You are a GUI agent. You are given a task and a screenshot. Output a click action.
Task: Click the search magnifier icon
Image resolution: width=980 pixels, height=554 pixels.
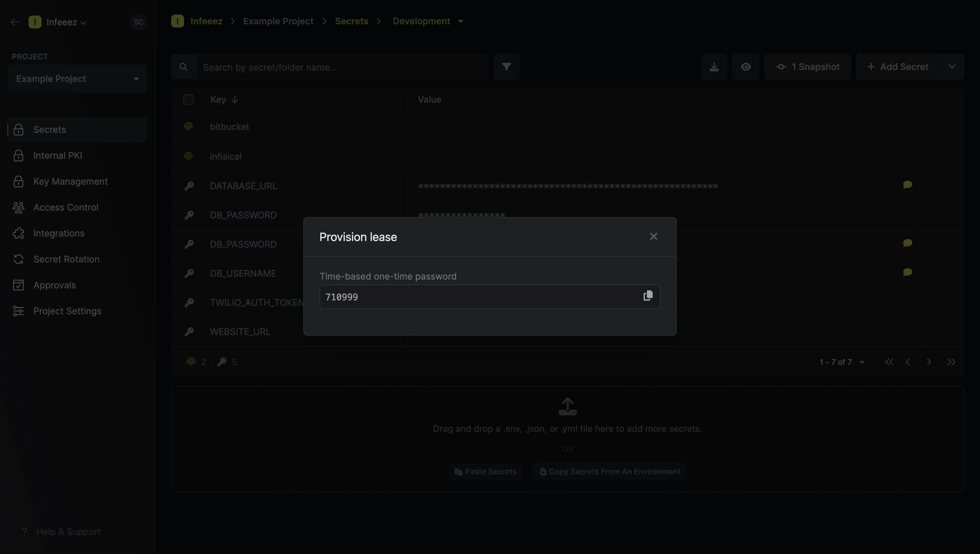tap(183, 67)
